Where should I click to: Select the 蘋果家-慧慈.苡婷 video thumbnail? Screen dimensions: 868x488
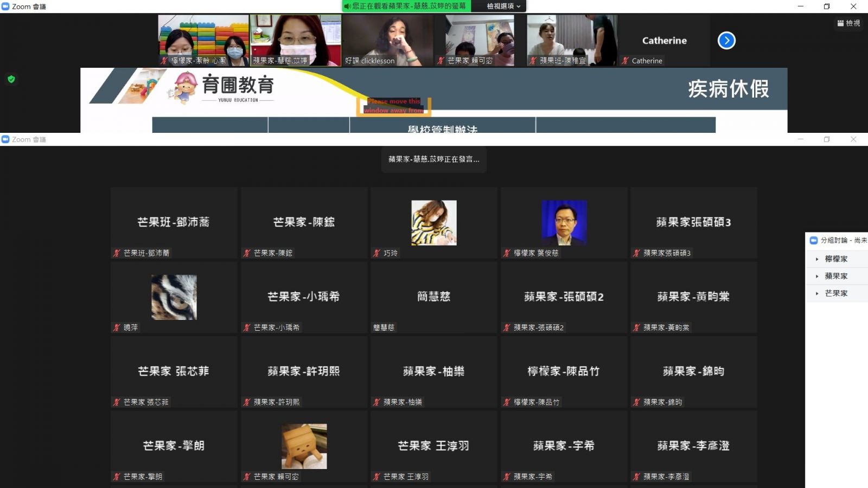point(296,41)
